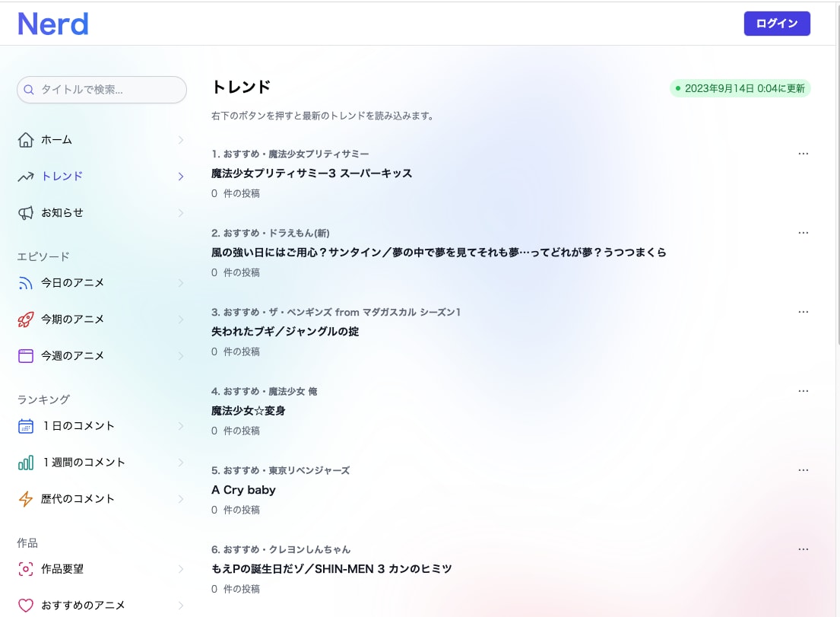Click chevron next to おすすめのアニメ
Image resolution: width=840 pixels, height=617 pixels.
point(180,605)
